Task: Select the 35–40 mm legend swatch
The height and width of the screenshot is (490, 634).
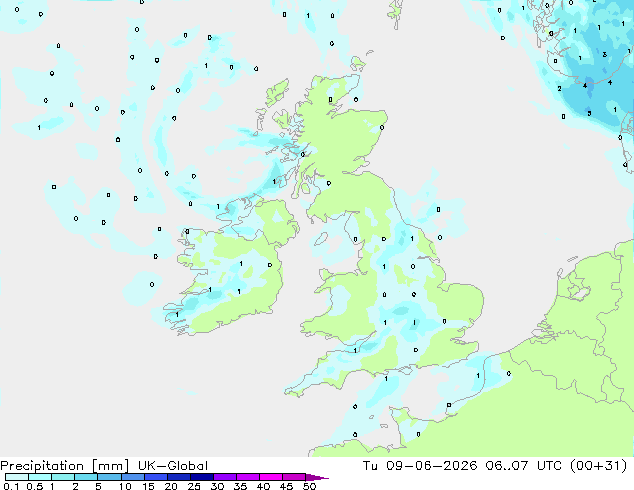Action: 247,477
